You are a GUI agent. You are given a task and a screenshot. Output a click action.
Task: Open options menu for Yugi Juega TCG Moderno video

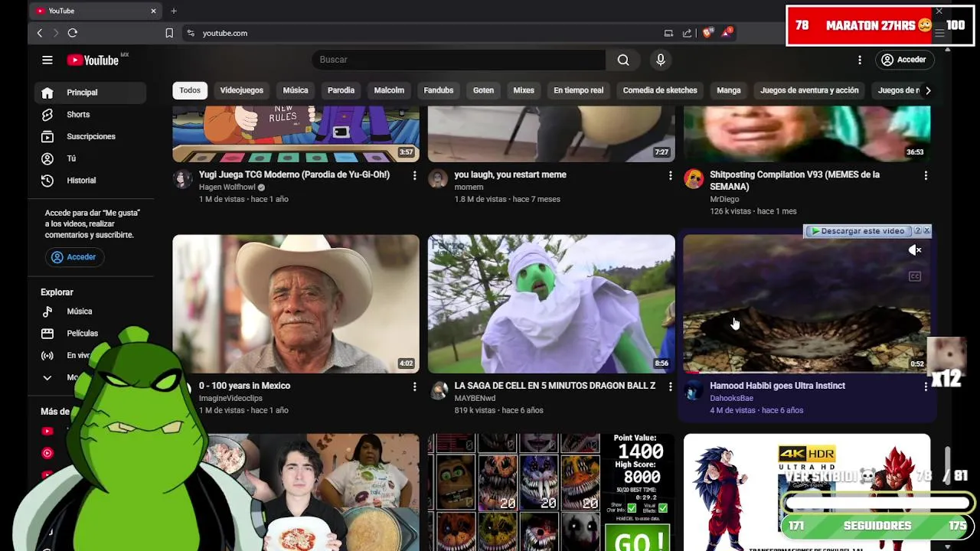point(414,176)
